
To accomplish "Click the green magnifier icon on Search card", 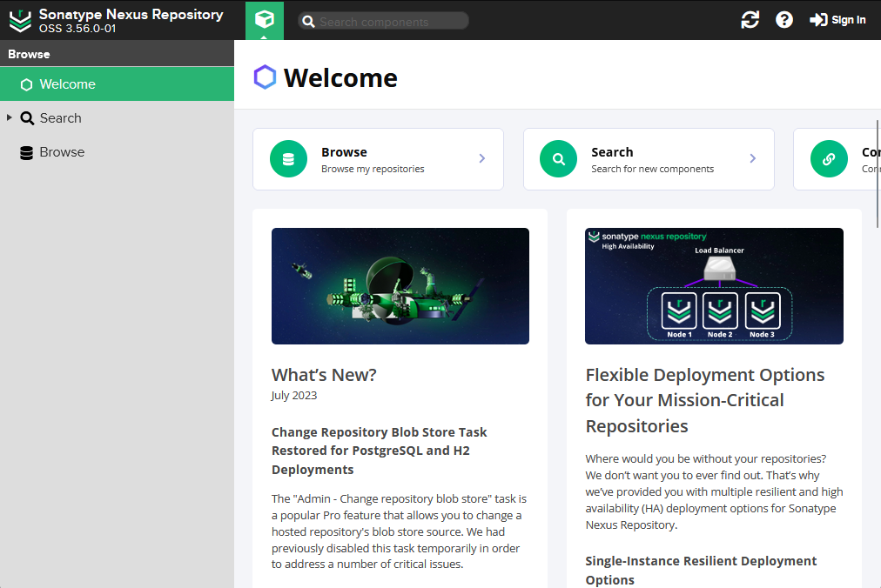I will pos(559,159).
